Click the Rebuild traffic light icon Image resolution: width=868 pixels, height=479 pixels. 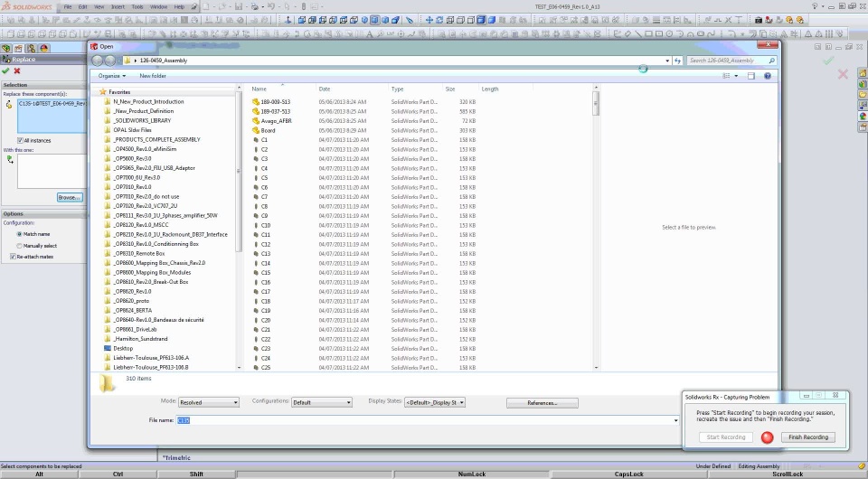304,6
